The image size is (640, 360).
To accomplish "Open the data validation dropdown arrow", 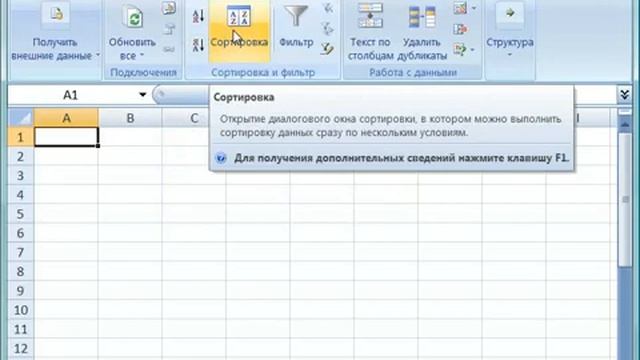I will [x=473, y=8].
